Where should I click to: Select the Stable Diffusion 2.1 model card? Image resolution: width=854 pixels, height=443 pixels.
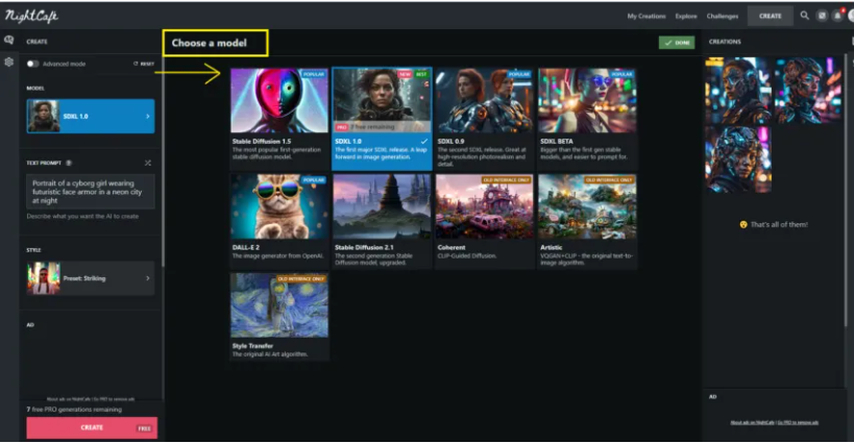(381, 221)
